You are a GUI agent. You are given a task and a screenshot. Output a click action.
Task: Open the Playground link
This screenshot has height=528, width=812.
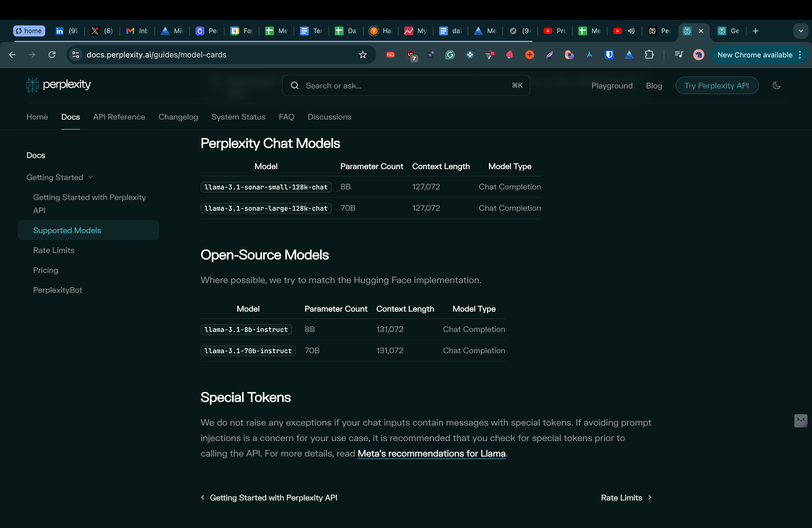coord(612,86)
